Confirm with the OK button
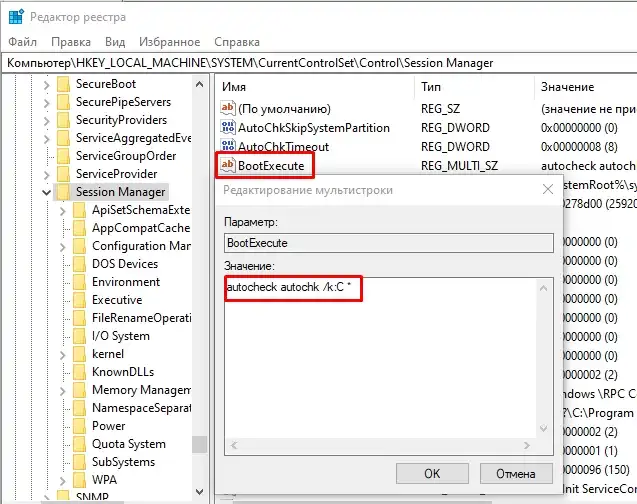The image size is (637, 504). 432,474
